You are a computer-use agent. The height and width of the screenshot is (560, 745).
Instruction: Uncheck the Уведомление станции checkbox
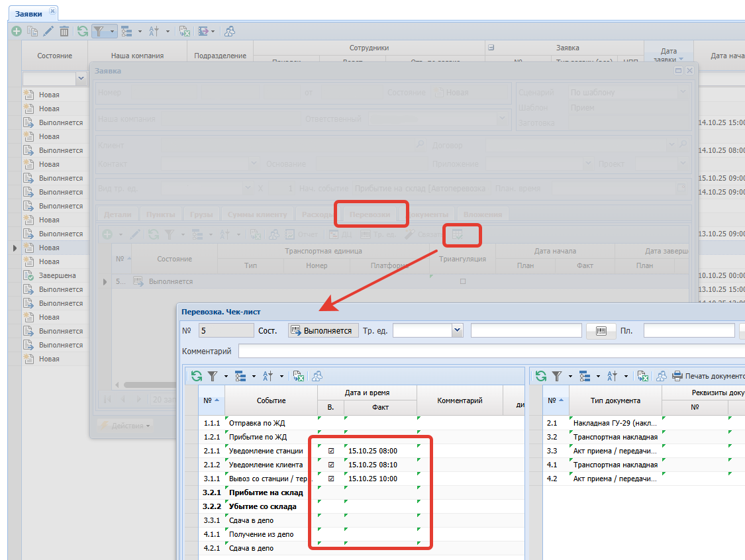[331, 451]
